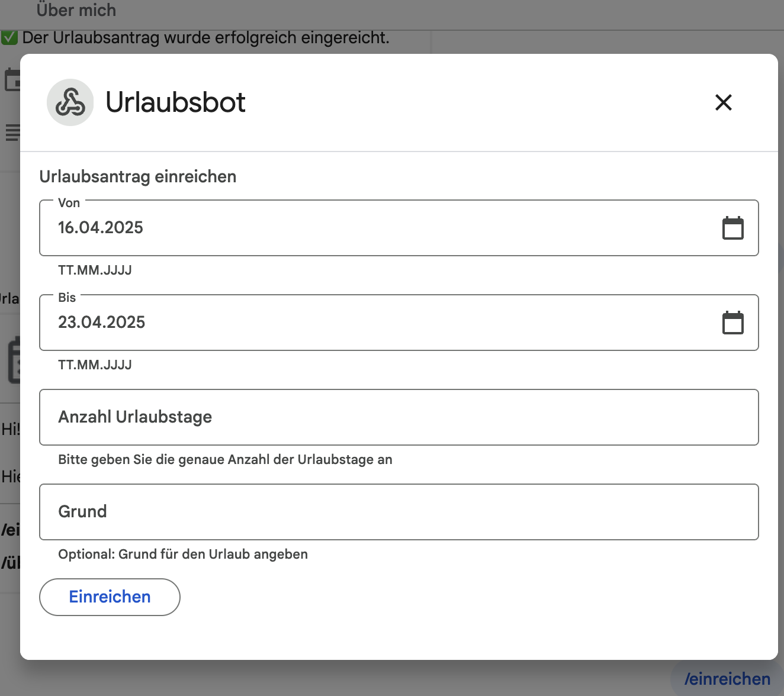Open the Über mich tab
The height and width of the screenshot is (696, 784).
[x=76, y=10]
